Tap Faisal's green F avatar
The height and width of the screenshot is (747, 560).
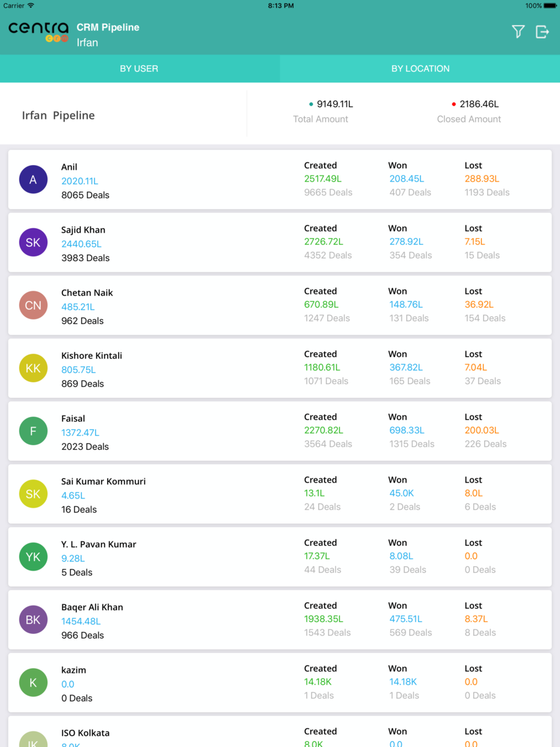(34, 431)
